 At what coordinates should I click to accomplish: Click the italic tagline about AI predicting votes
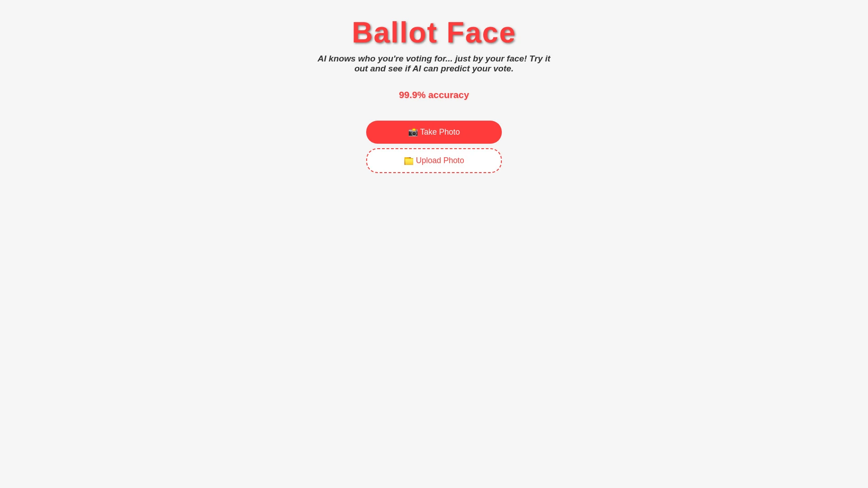434,63
